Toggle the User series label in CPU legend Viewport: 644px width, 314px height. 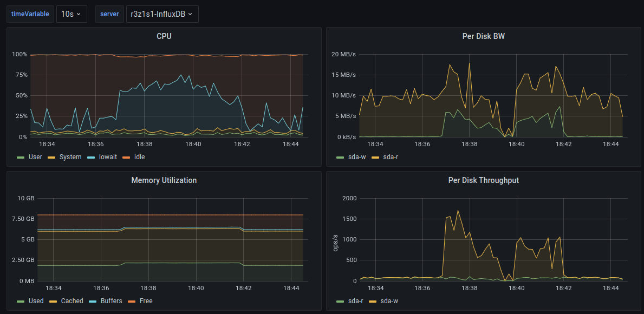(35, 157)
